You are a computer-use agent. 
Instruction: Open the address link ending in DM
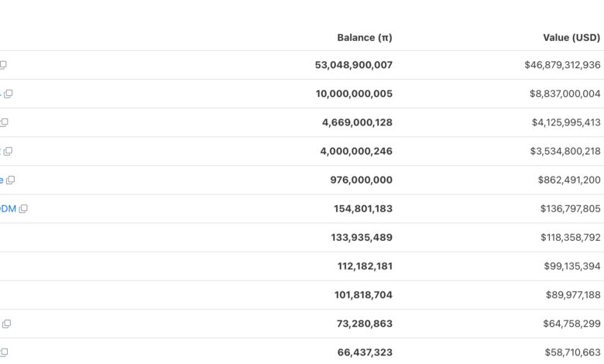pos(7,208)
